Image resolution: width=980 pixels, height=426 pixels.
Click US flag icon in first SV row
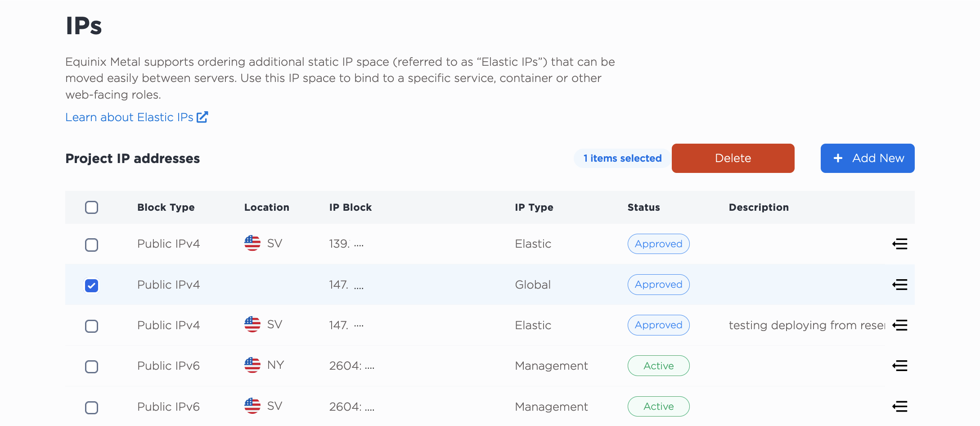coord(252,243)
